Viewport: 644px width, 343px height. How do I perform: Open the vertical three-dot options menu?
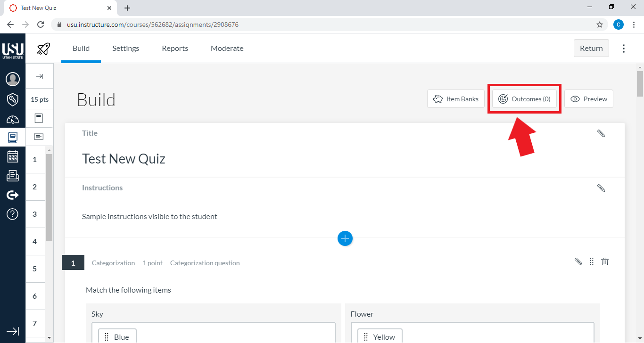624,49
